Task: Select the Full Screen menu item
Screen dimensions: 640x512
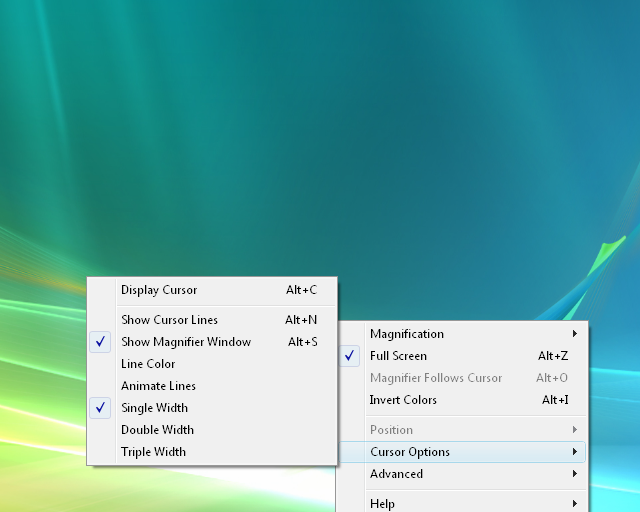Action: [398, 356]
